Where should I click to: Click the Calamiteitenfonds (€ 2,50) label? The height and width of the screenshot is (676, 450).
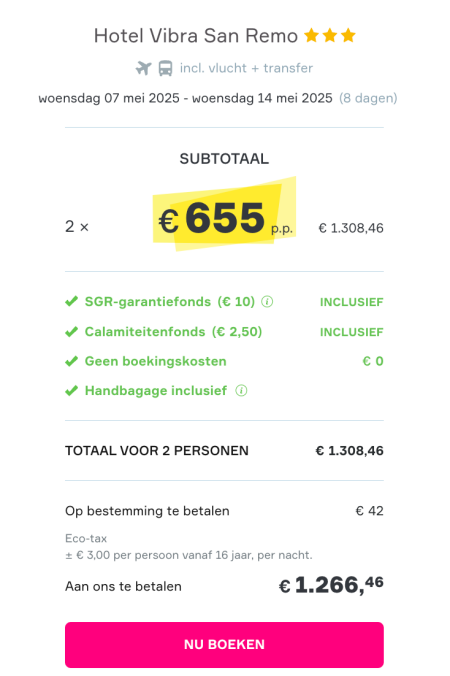(173, 332)
